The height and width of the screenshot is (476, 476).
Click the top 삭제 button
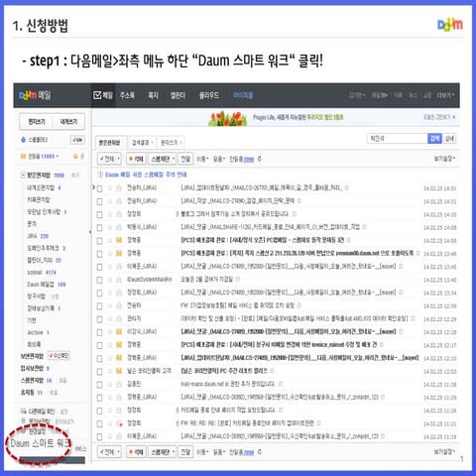[136, 159]
